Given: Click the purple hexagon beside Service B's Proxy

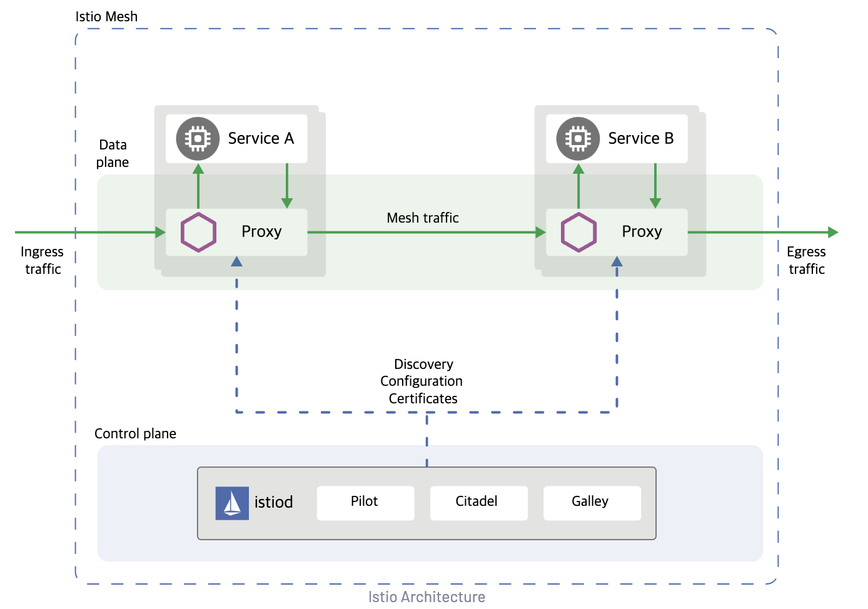Looking at the screenshot, I should point(578,232).
